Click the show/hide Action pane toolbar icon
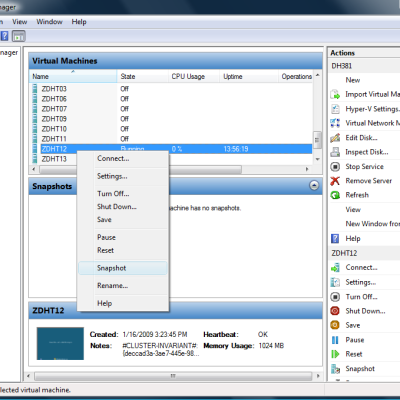 (x=19, y=36)
